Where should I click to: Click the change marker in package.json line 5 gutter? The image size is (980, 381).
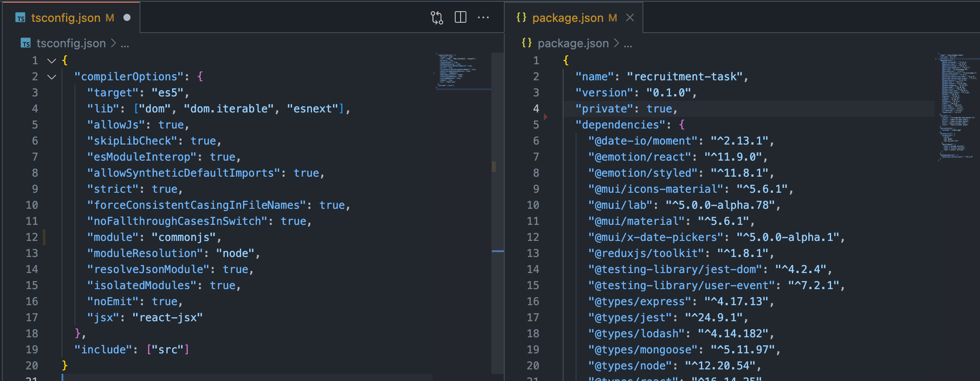[x=546, y=117]
